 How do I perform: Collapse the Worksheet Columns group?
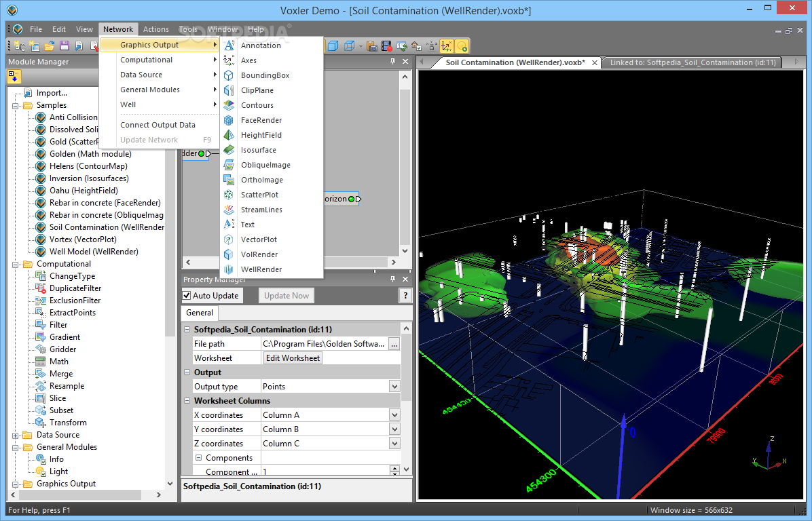coord(187,400)
